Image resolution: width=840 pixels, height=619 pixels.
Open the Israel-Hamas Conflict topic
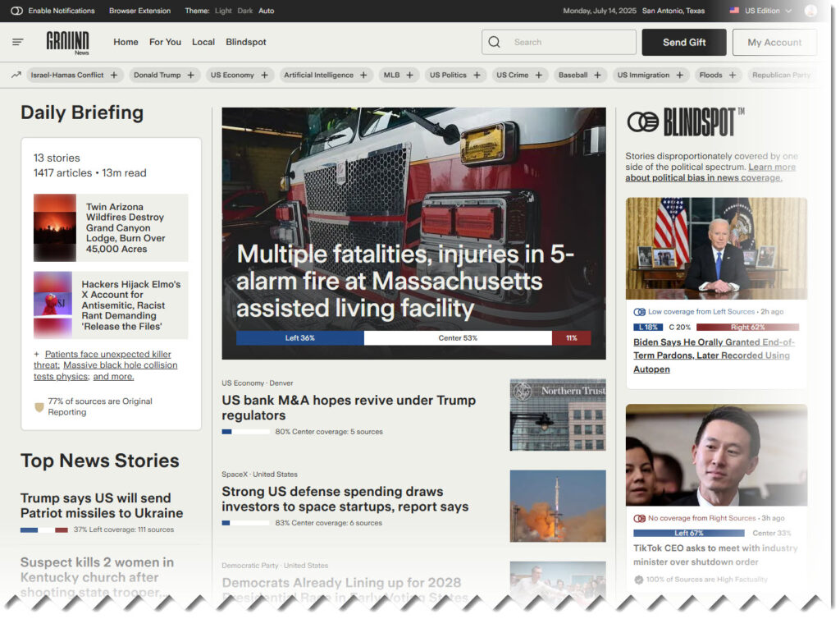67,75
